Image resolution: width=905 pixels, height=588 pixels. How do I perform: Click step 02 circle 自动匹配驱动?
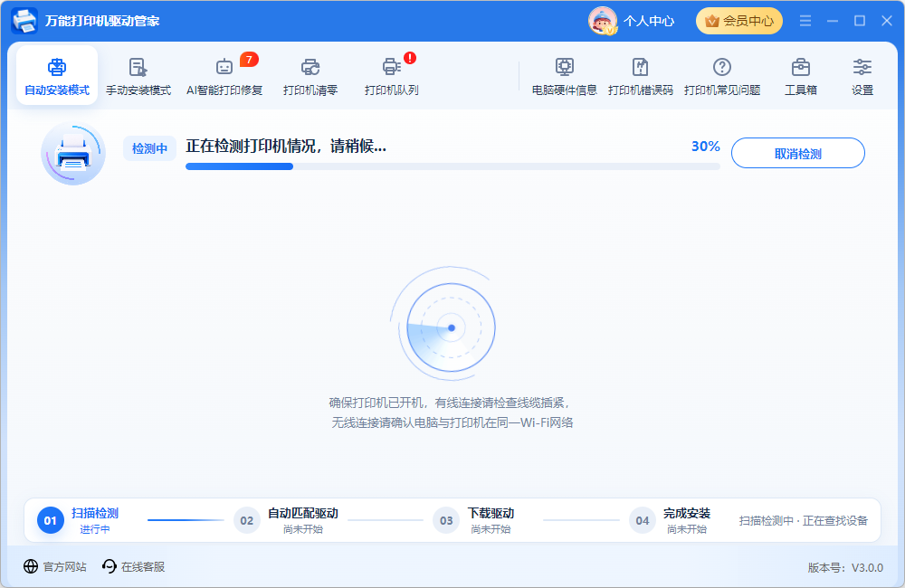click(246, 520)
